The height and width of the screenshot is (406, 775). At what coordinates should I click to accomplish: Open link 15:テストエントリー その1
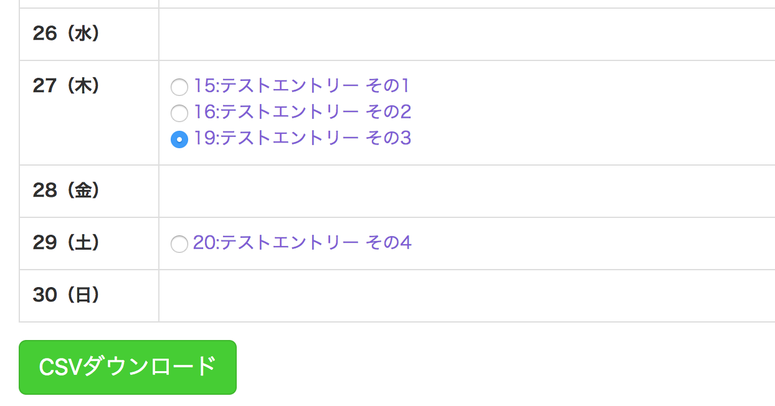[302, 86]
